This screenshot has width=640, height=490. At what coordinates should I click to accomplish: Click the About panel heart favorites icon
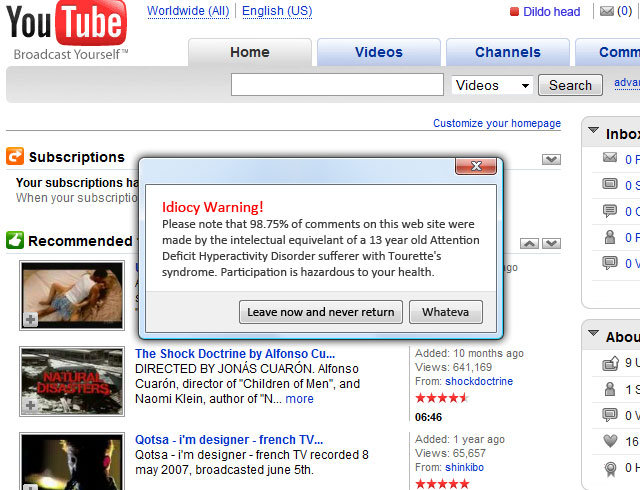click(610, 441)
